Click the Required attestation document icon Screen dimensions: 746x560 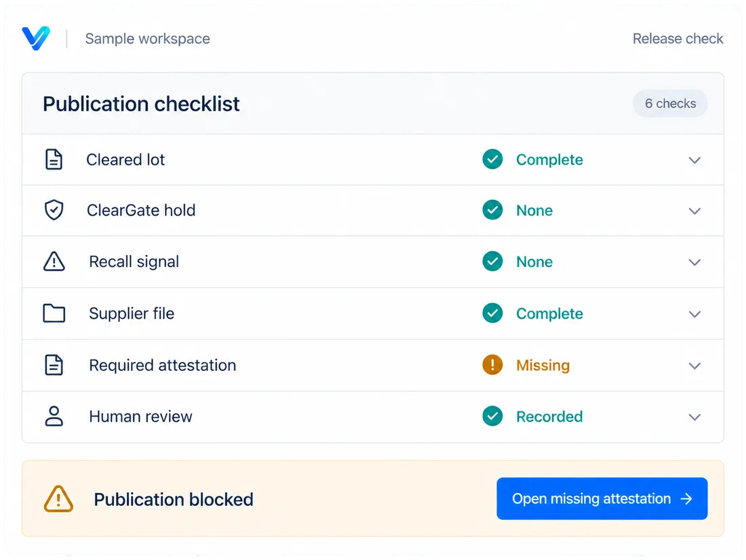pyautogui.click(x=54, y=365)
